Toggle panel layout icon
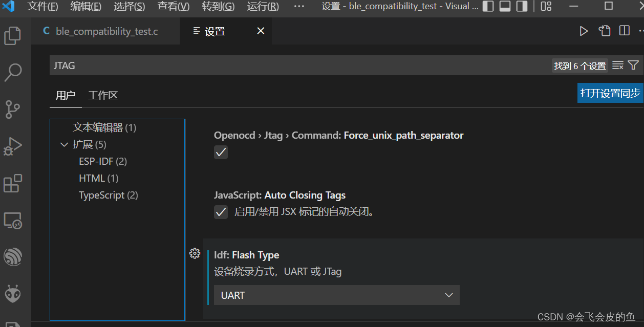This screenshot has height=327, width=644. (x=505, y=6)
